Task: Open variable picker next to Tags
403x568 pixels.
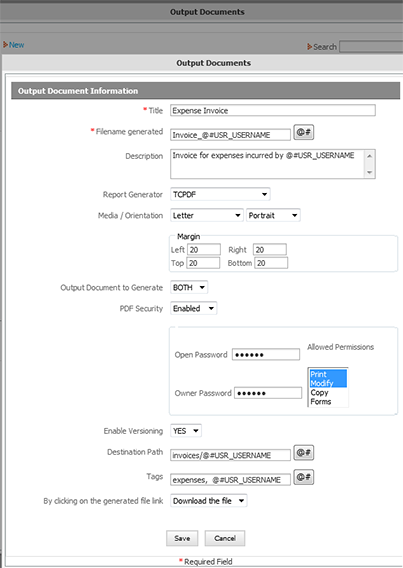Action: [x=303, y=477]
